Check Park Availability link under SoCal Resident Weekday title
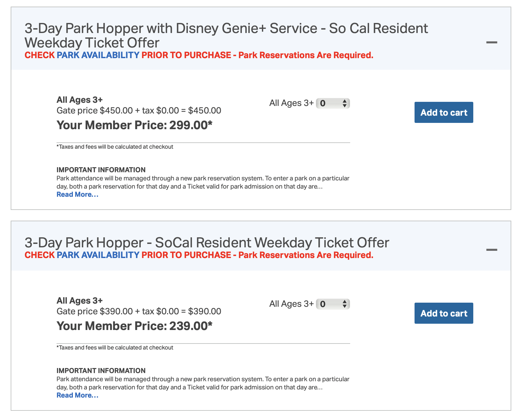 pyautogui.click(x=98, y=255)
